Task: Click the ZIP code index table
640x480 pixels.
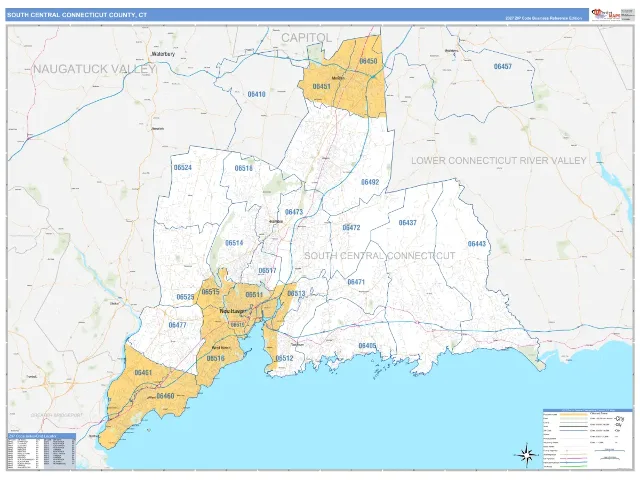Action: [42, 451]
